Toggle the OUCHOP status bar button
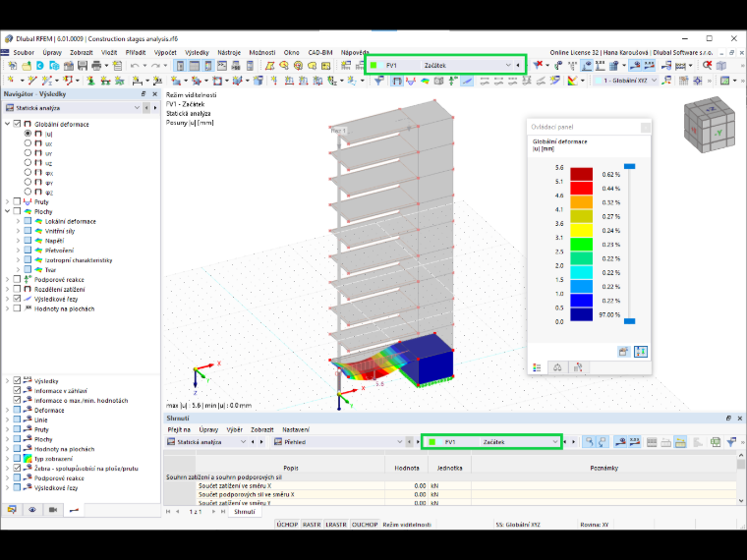 (365, 525)
